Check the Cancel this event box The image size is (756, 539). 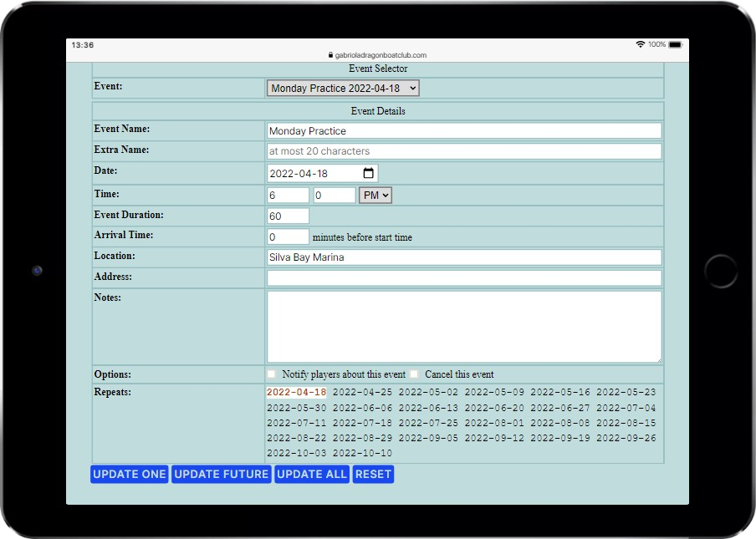point(414,374)
